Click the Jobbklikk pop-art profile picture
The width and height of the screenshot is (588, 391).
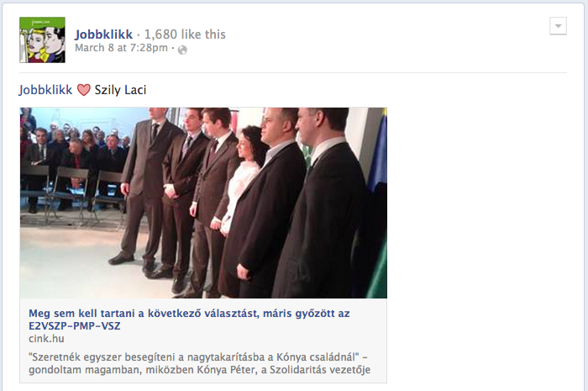[x=42, y=40]
